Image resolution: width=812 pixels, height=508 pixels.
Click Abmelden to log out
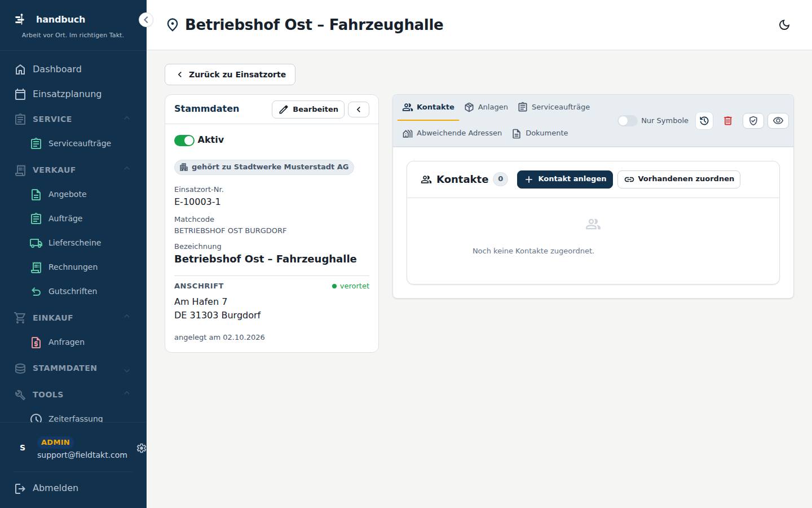click(73, 488)
